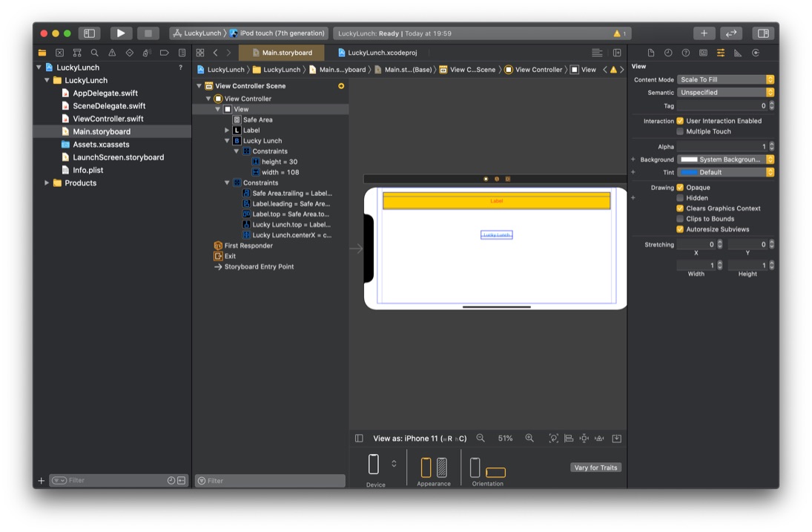This screenshot has width=812, height=532.
Task: Select the dark Appearance option
Action: [x=442, y=467]
